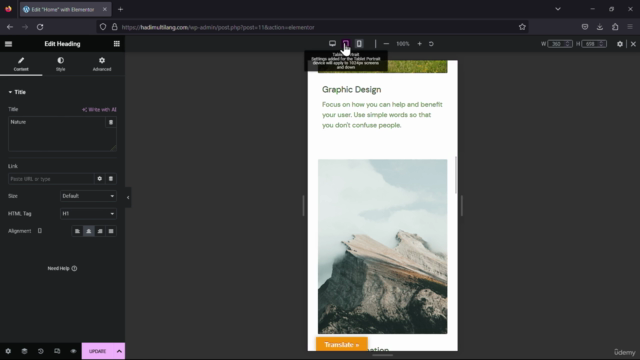Open the HTML Tag dropdown

(88, 213)
